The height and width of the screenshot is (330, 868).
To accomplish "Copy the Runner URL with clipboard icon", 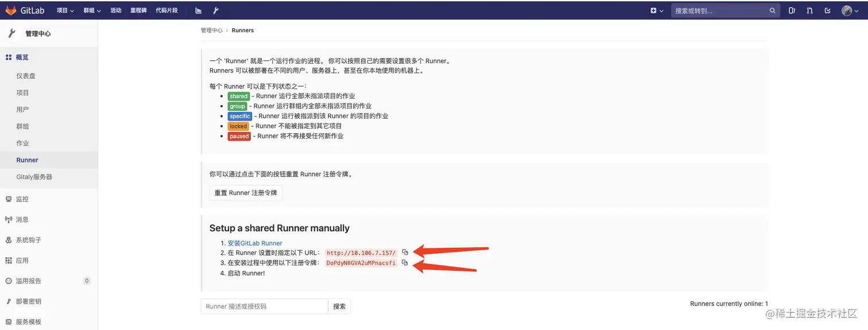I will [x=405, y=253].
